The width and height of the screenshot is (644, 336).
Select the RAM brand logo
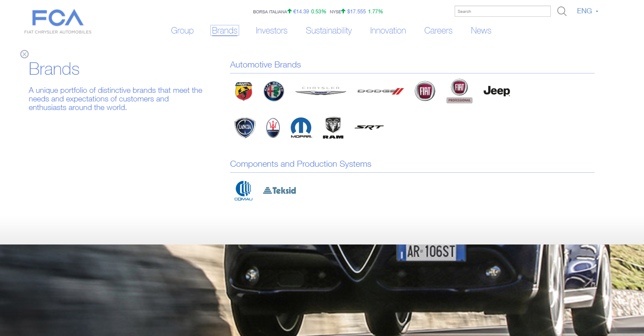click(x=333, y=128)
